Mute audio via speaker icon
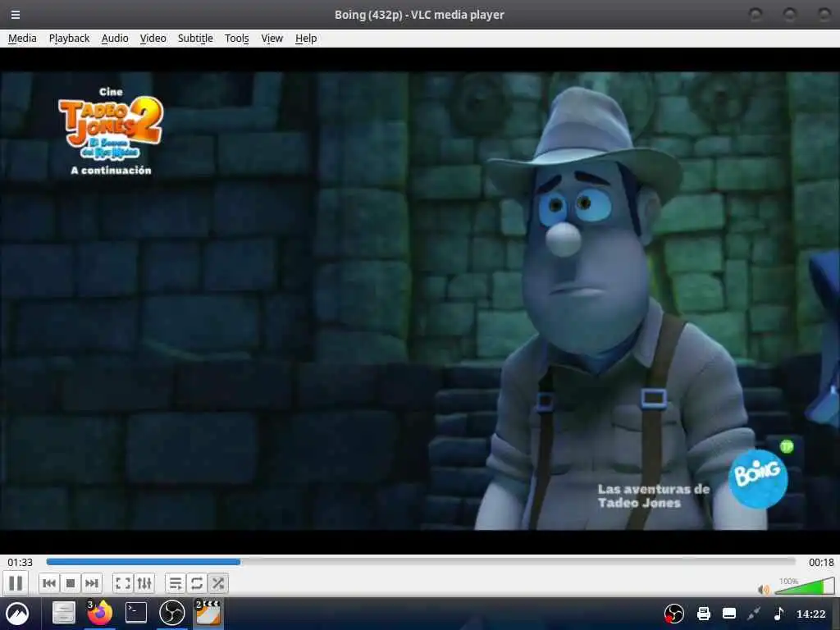This screenshot has height=630, width=840. (x=764, y=590)
